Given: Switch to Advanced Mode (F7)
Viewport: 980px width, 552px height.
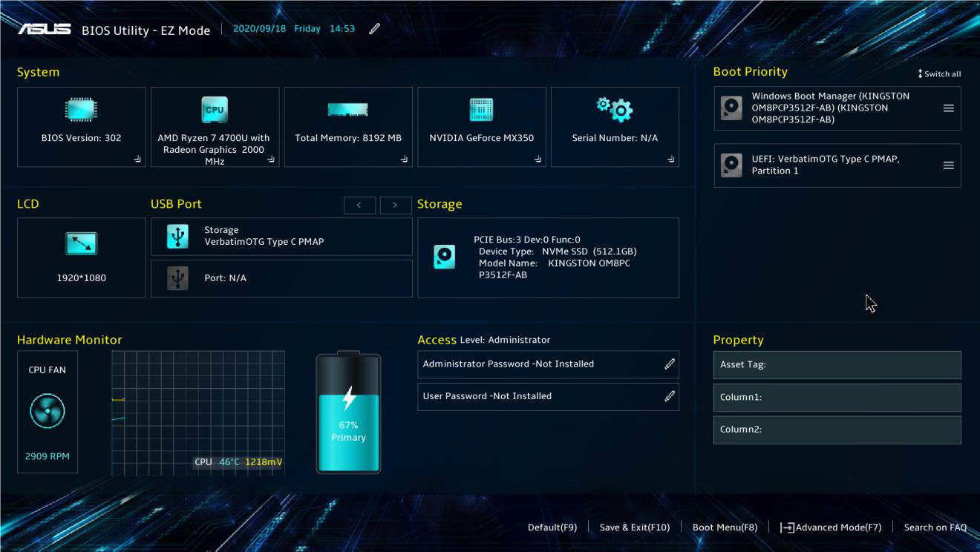Looking at the screenshot, I should pyautogui.click(x=834, y=528).
